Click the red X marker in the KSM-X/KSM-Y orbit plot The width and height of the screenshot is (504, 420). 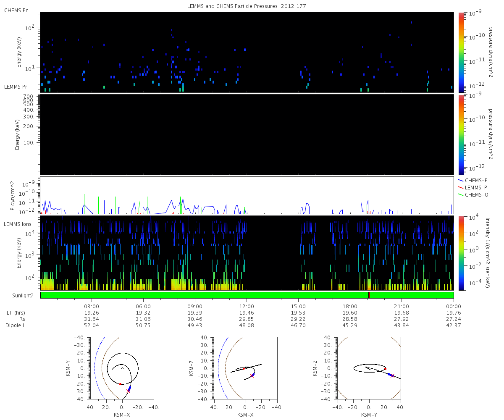pyautogui.click(x=129, y=391)
